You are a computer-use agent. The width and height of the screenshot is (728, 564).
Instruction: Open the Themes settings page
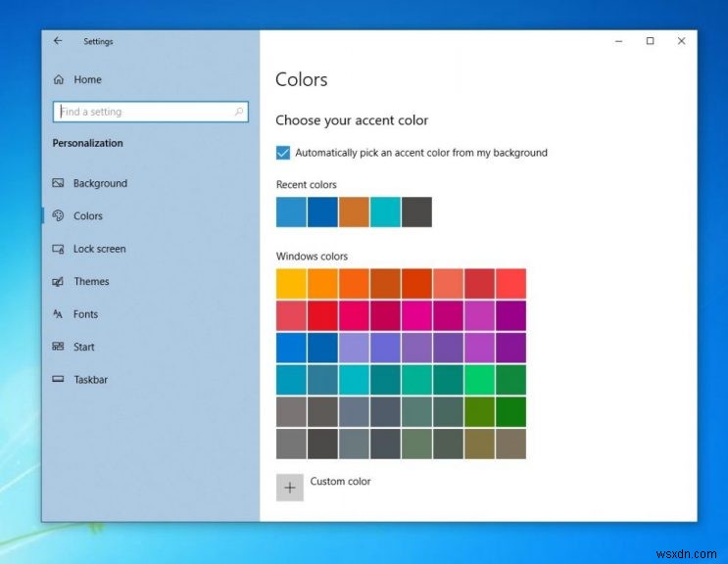(x=91, y=282)
